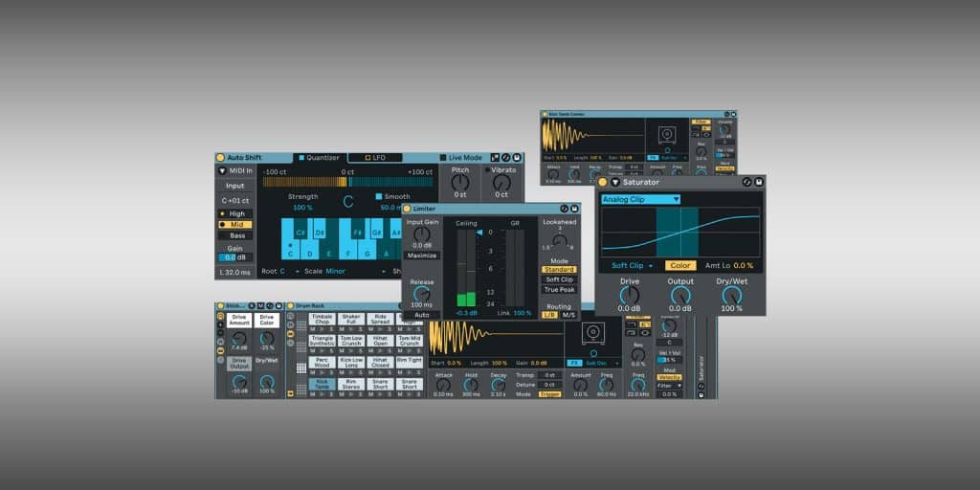Open the Analog Clip curve type dropdown
The width and height of the screenshot is (980, 490).
(x=640, y=199)
